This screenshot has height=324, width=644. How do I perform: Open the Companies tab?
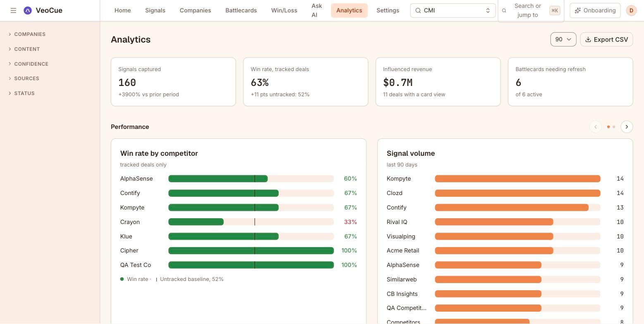pyautogui.click(x=195, y=10)
